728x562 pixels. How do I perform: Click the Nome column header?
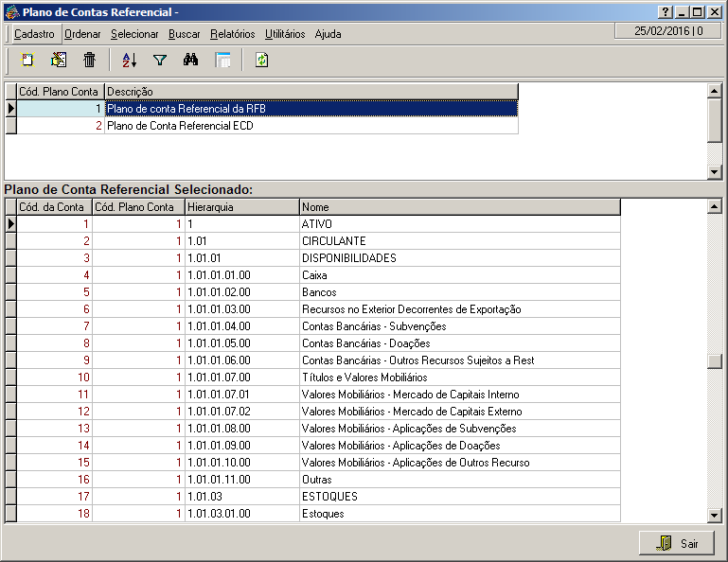click(x=459, y=207)
